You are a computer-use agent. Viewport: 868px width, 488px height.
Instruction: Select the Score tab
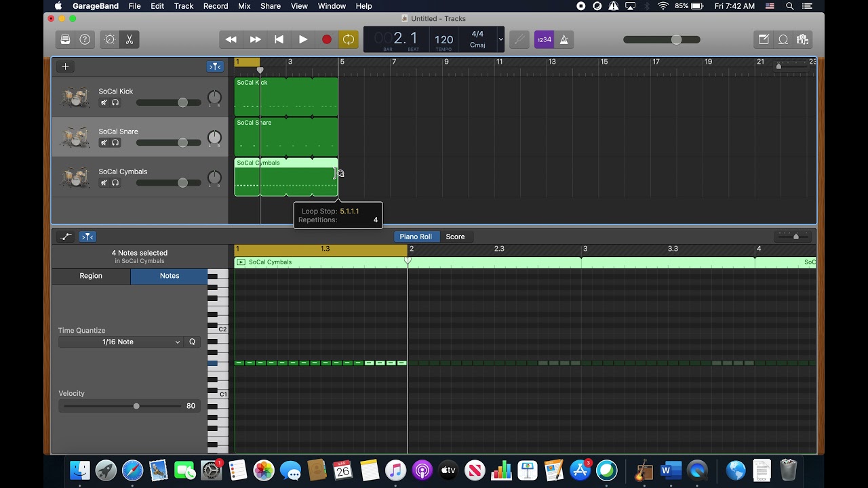click(x=455, y=237)
